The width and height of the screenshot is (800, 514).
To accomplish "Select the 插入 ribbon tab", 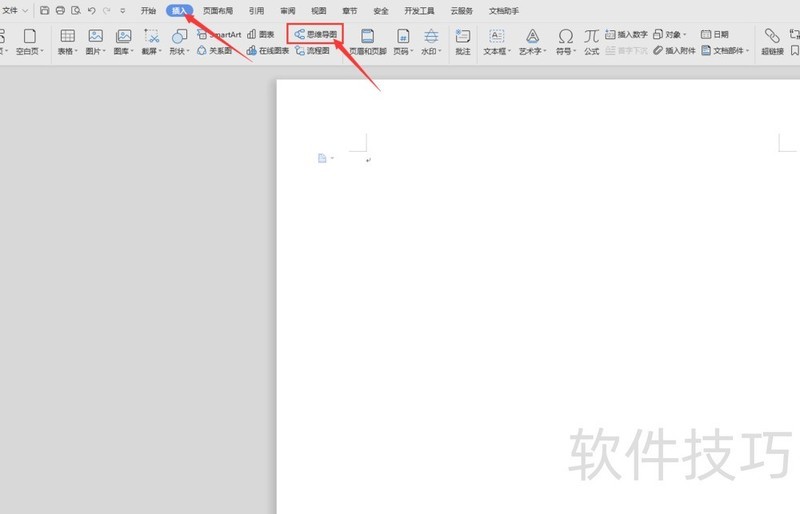I will click(179, 11).
